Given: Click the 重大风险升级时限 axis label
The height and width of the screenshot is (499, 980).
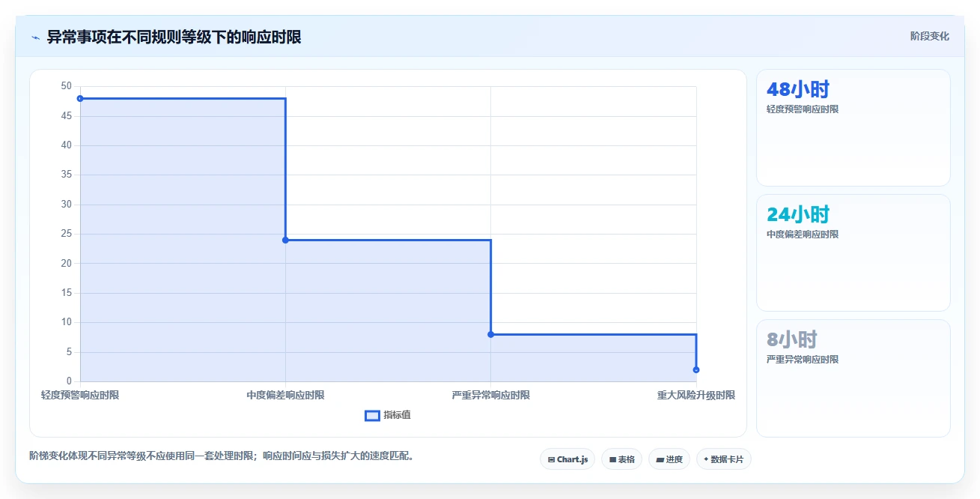Looking at the screenshot, I should point(696,395).
